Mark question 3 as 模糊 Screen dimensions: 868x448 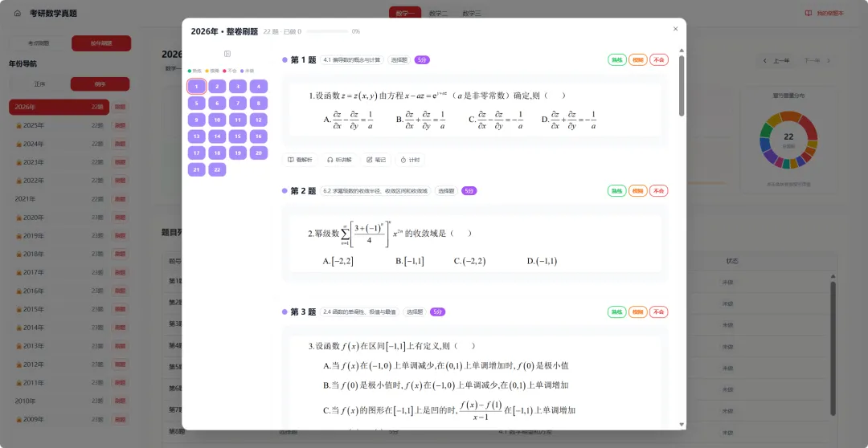(x=637, y=312)
